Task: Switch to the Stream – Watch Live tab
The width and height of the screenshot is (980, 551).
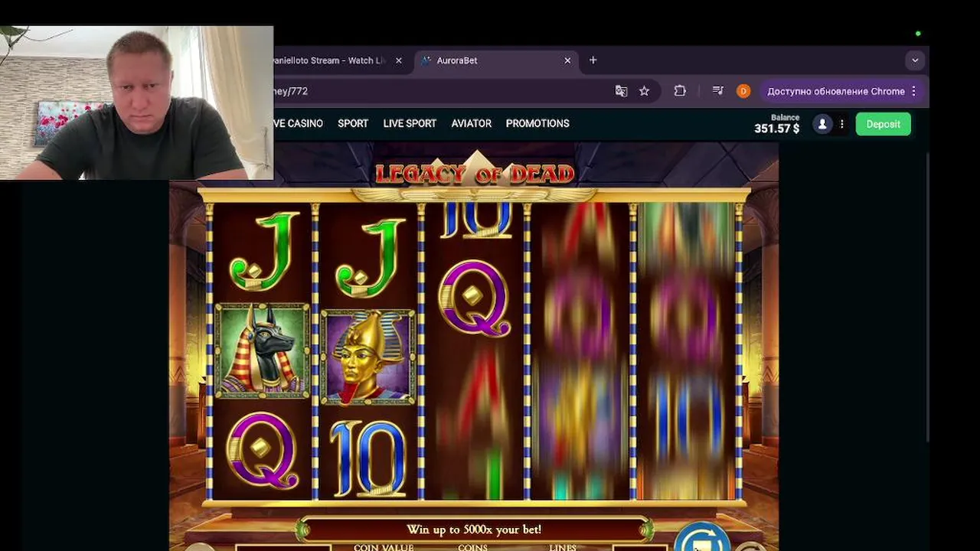Action: click(332, 60)
